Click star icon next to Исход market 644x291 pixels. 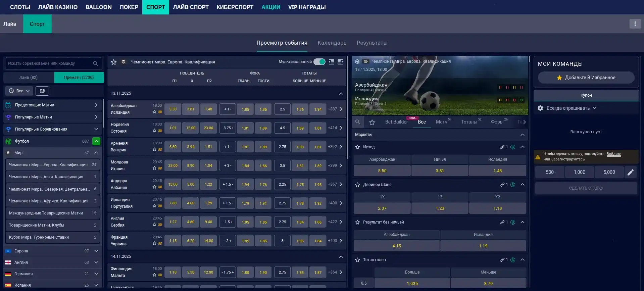pyautogui.click(x=357, y=147)
